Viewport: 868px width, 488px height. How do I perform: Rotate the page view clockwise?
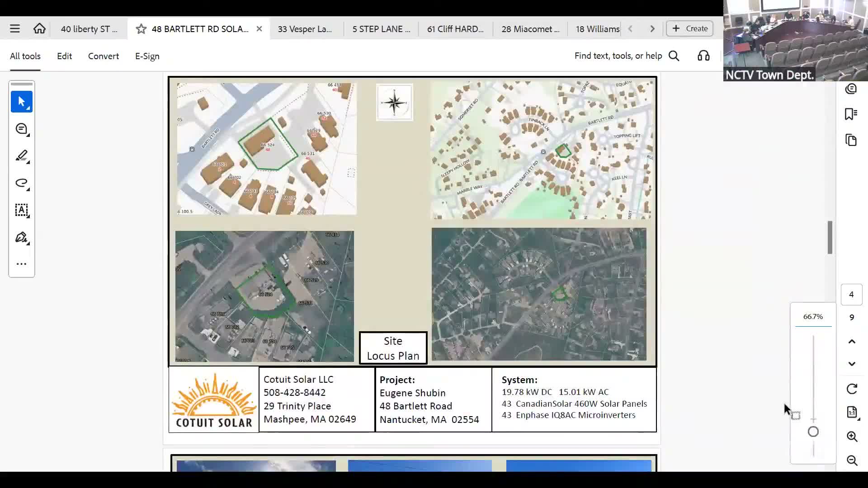[x=852, y=389]
